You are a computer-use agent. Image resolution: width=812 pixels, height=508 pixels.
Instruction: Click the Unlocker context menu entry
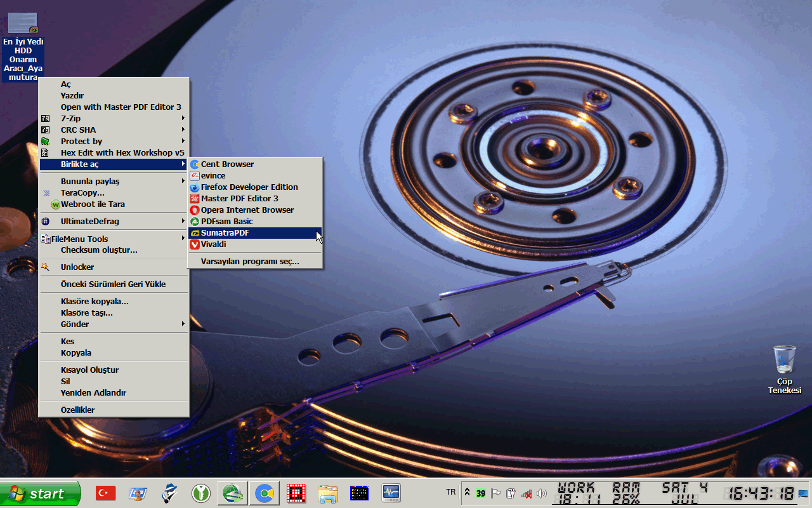(114, 267)
